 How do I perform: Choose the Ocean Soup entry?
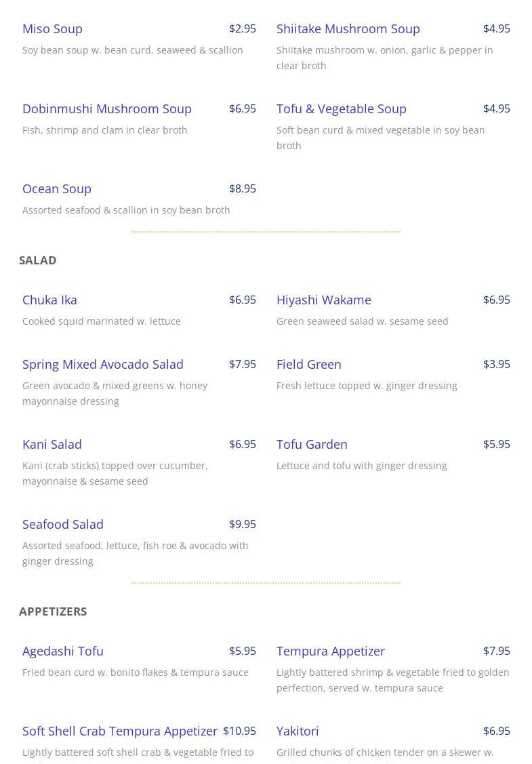pos(56,188)
